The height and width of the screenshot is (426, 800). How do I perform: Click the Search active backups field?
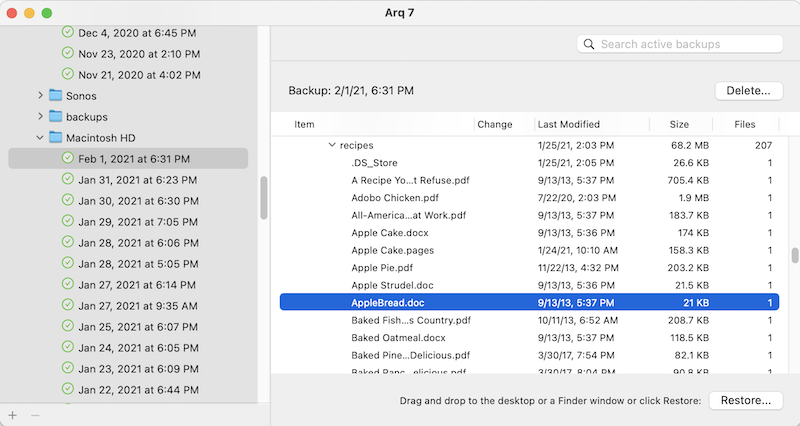coord(688,44)
